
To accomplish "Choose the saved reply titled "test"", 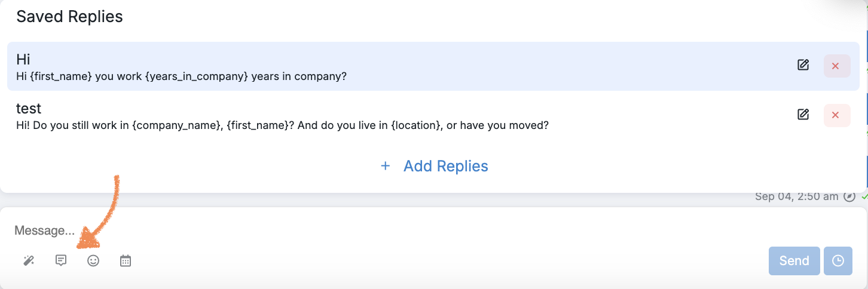I will [29, 108].
